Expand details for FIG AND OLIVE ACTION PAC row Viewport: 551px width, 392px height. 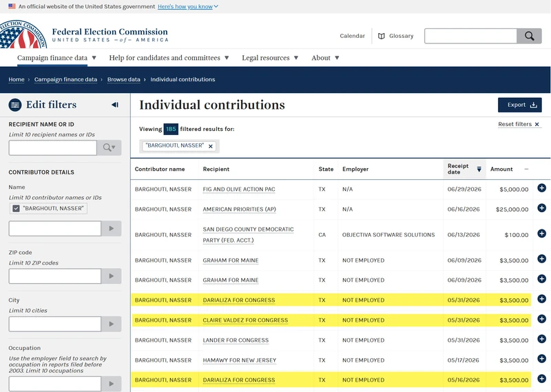tap(541, 188)
